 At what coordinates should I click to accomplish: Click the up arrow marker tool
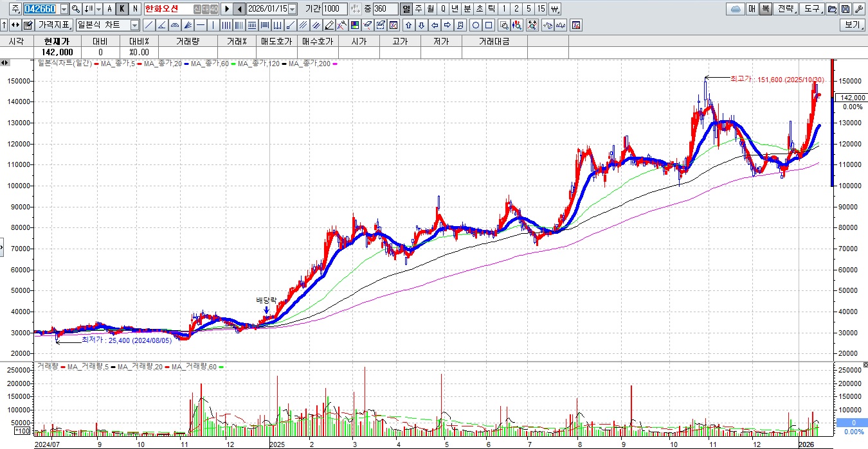(408, 25)
